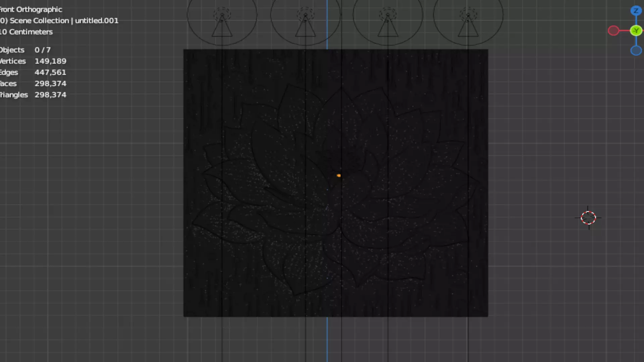Click the red-white 3D cursor
644x362 pixels.
(x=588, y=218)
